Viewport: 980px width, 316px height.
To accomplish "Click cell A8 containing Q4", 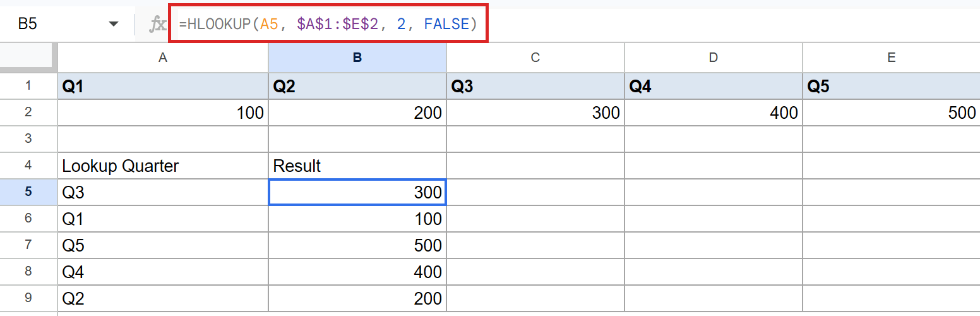I will point(163,272).
